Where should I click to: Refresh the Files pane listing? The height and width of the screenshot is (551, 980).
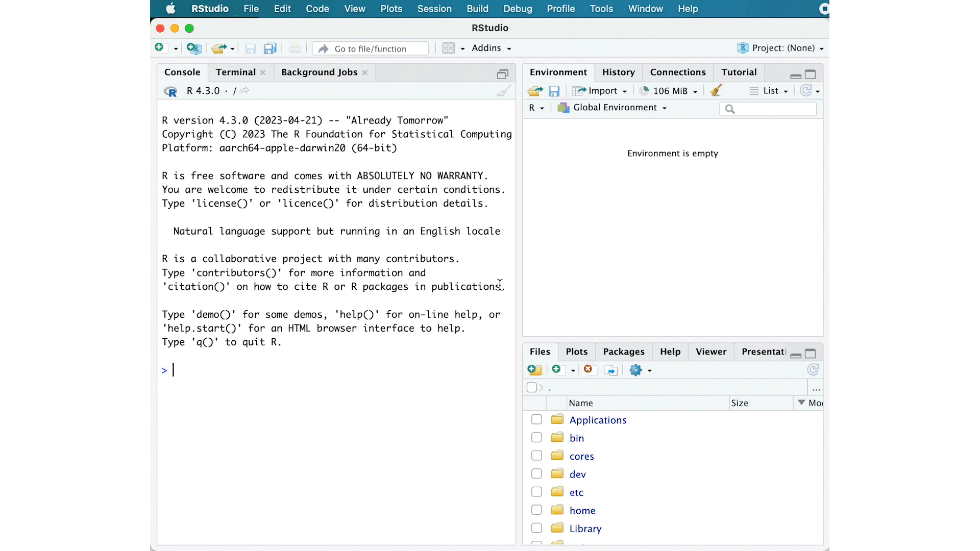[813, 369]
